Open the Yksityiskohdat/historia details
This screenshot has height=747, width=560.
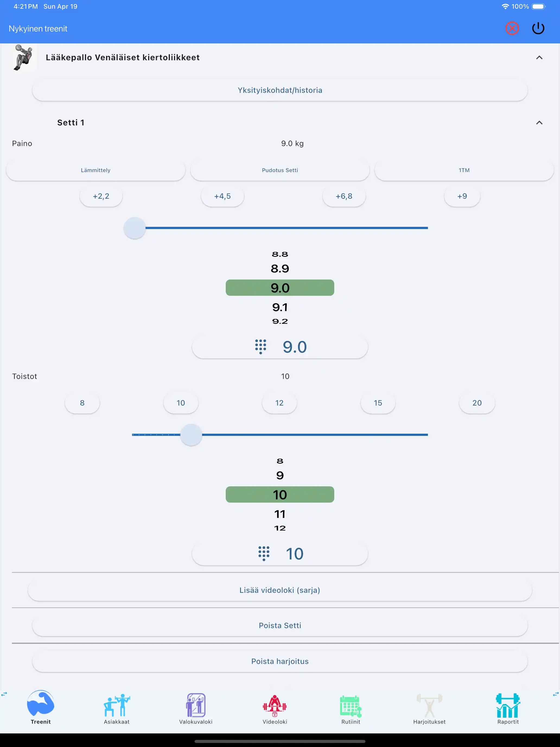[280, 90]
